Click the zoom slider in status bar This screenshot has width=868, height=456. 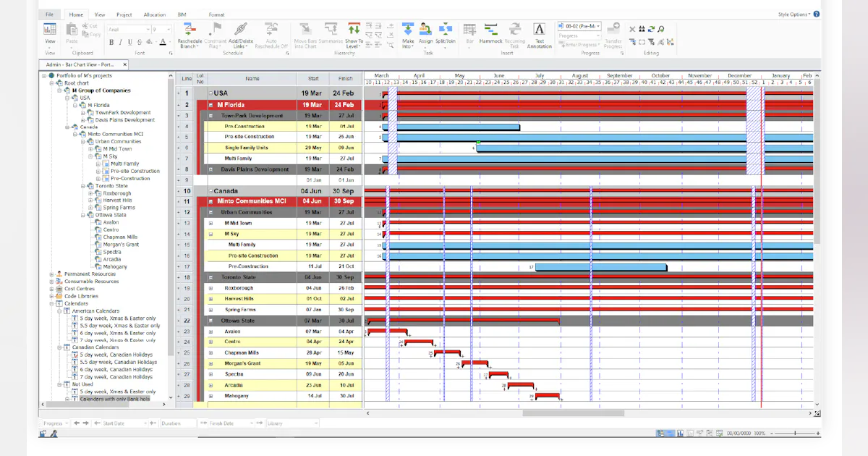pyautogui.click(x=794, y=433)
